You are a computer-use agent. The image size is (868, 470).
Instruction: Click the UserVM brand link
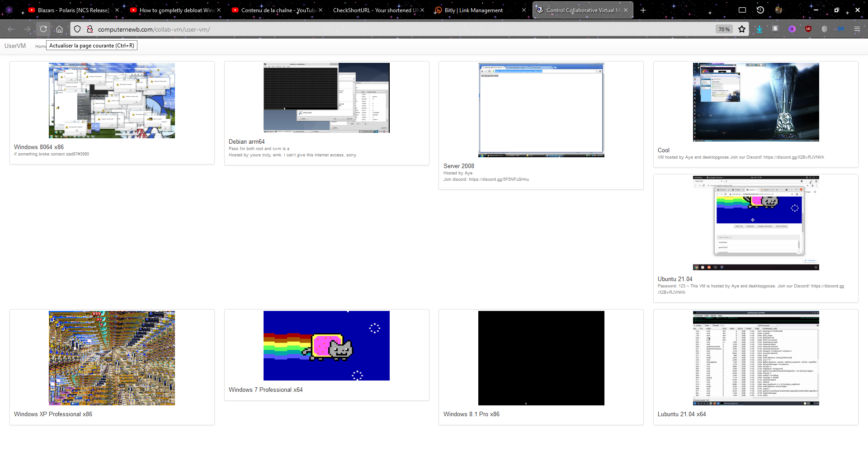pyautogui.click(x=15, y=46)
